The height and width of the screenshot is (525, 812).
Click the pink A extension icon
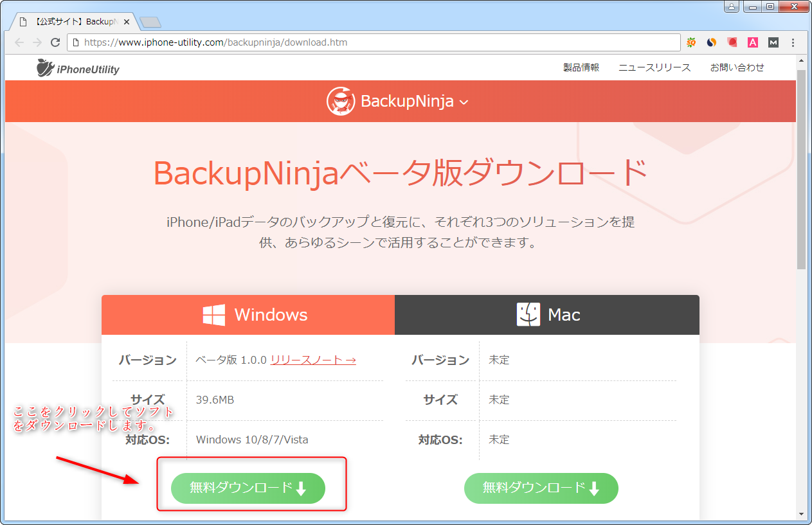coord(753,42)
